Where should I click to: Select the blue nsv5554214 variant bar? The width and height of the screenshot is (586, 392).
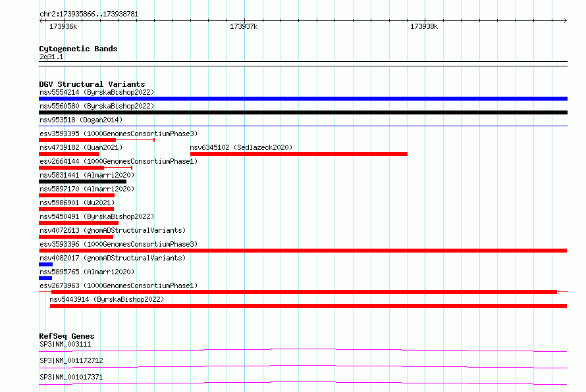click(x=303, y=99)
